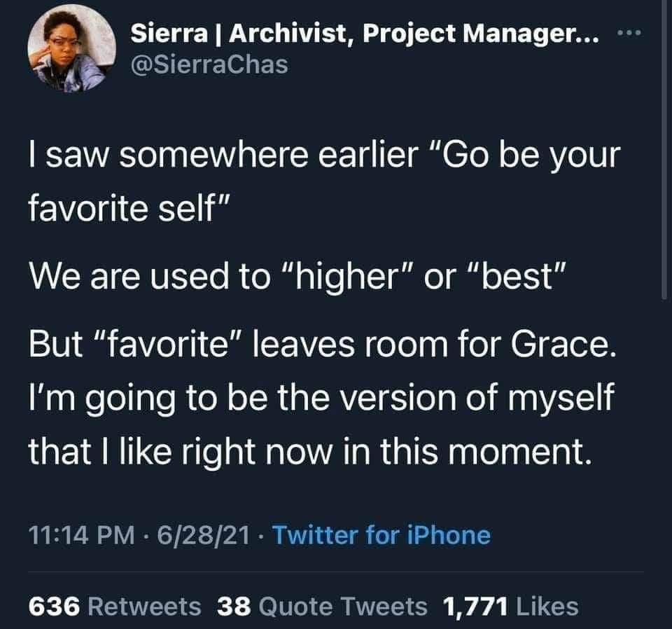View the 38 Quote Tweets list

[x=321, y=606]
